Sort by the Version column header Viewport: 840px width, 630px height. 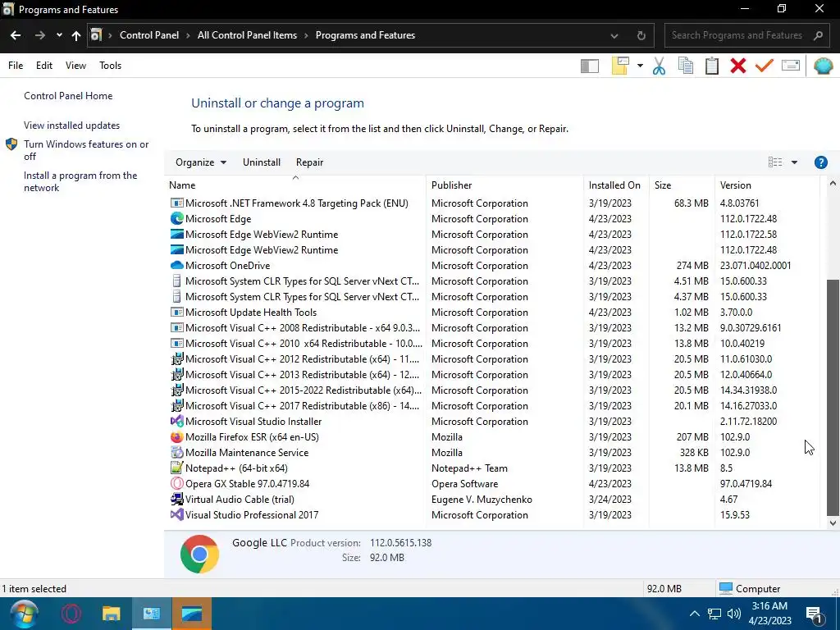(767, 185)
